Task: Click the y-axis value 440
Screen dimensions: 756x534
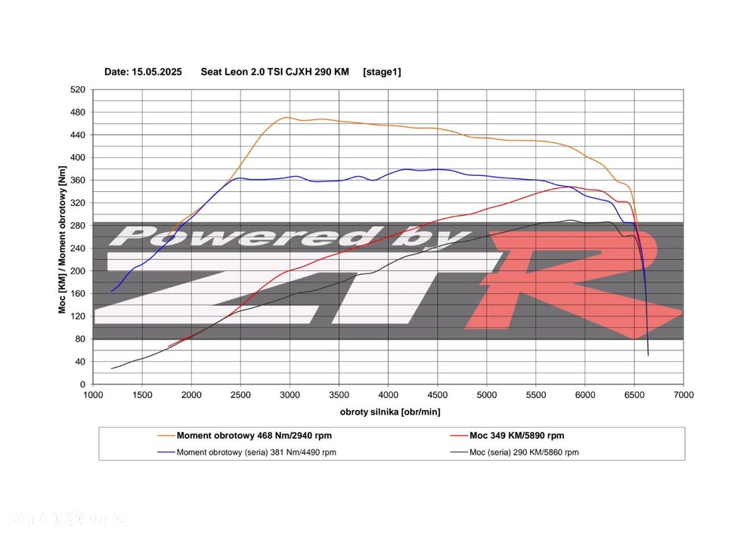Action: click(x=78, y=135)
